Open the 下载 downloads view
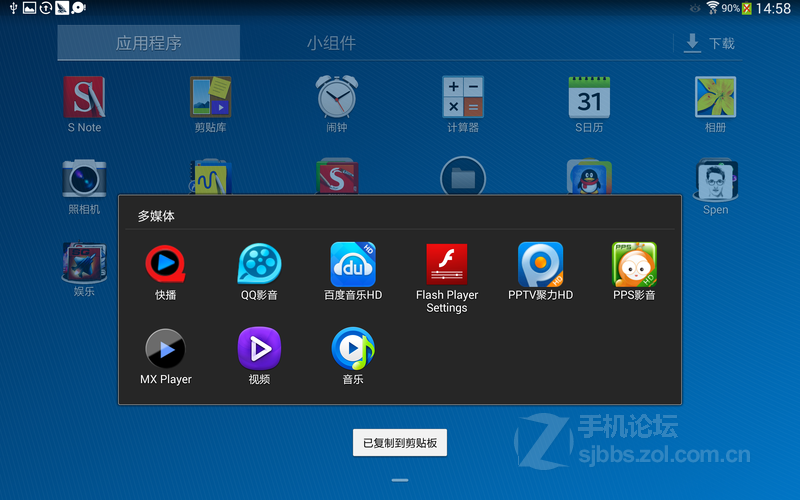 pos(710,43)
